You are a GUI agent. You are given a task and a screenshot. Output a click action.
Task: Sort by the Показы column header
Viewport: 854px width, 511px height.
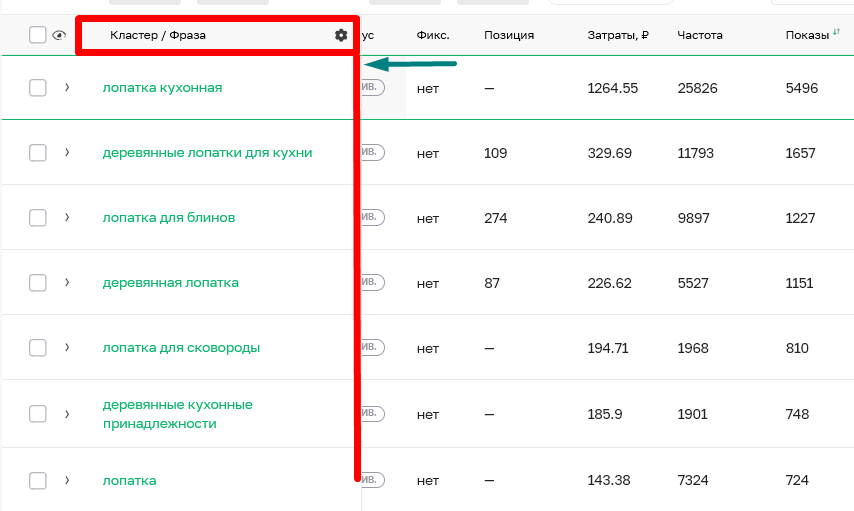[x=807, y=35]
